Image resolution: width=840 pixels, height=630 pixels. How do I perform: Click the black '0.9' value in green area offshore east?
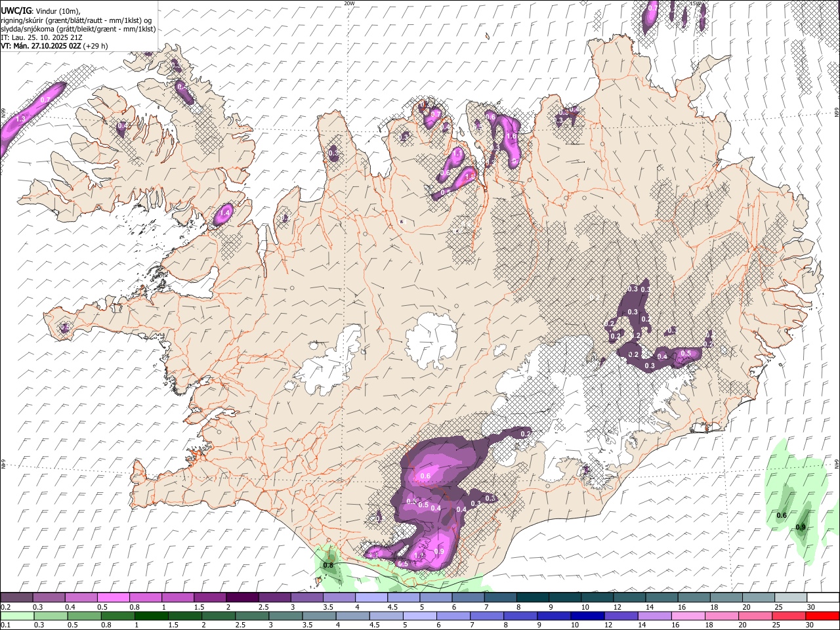coord(801,527)
